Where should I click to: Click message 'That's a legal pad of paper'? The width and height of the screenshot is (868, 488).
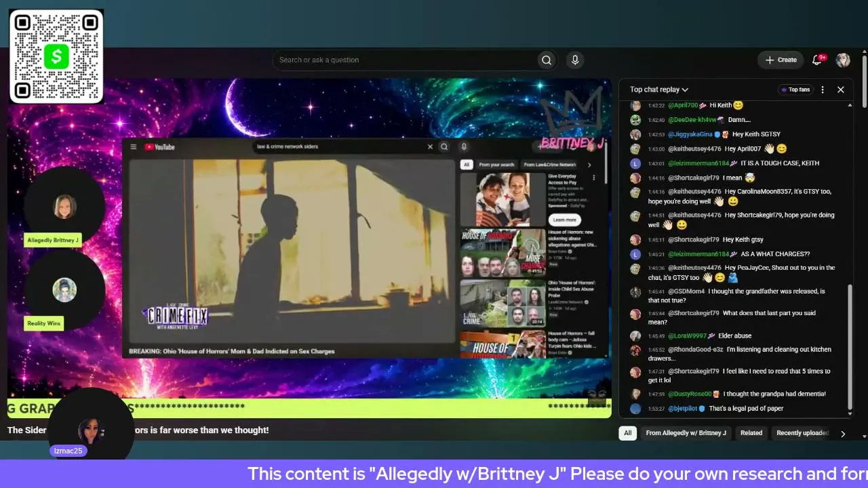pyautogui.click(x=746, y=409)
